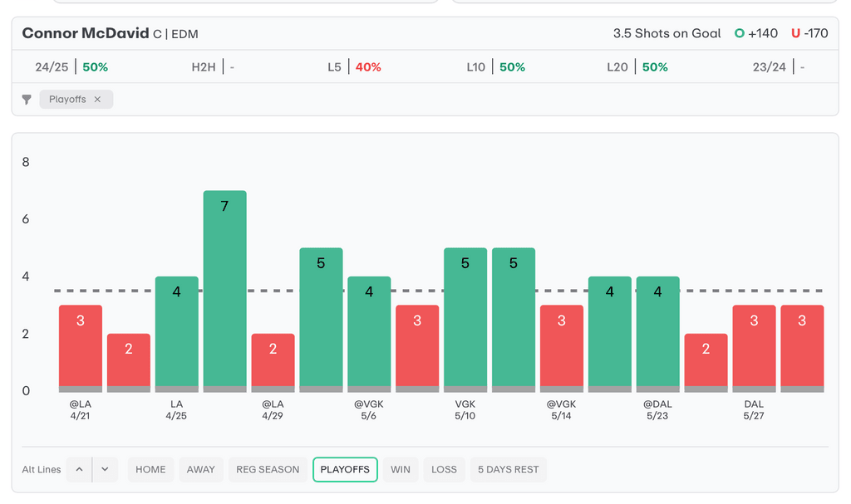This screenshot has height=504, width=851.
Task: Toggle the AWAY games filter
Action: click(x=201, y=469)
